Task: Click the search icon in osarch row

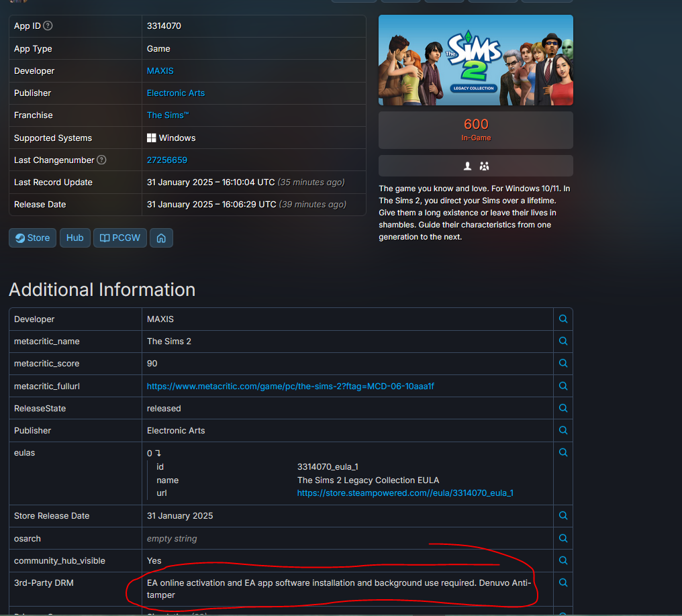Action: tap(563, 538)
